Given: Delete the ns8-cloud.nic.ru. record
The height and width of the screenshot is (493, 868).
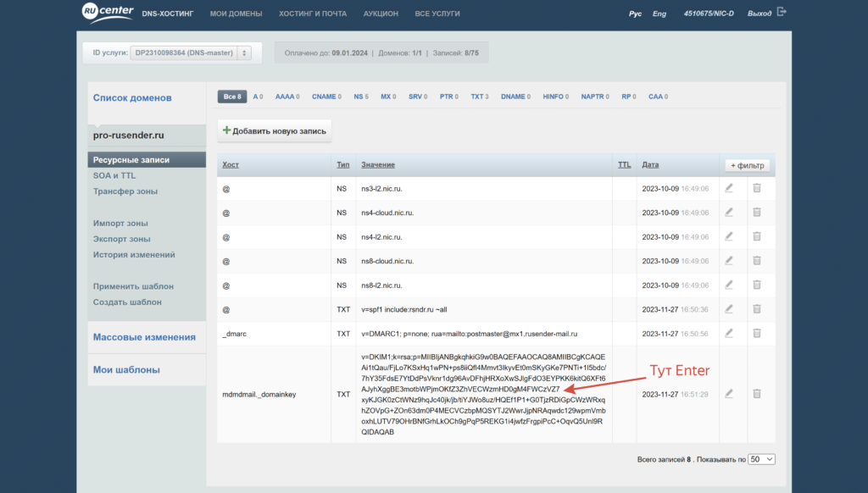Looking at the screenshot, I should [x=757, y=261].
